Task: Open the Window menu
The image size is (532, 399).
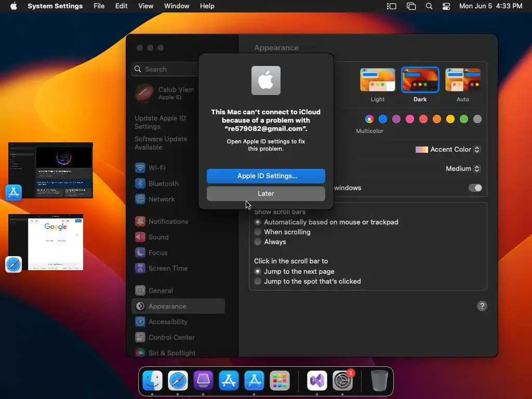Action: click(177, 6)
